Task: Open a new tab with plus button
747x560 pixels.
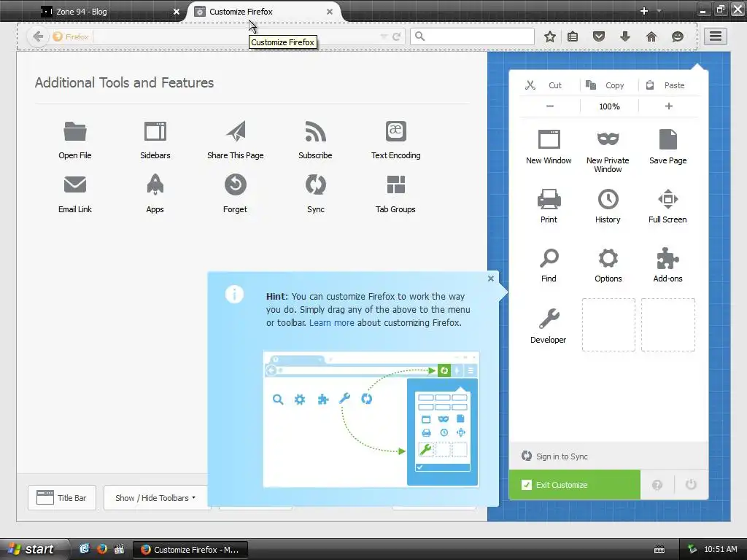Action: pos(644,11)
